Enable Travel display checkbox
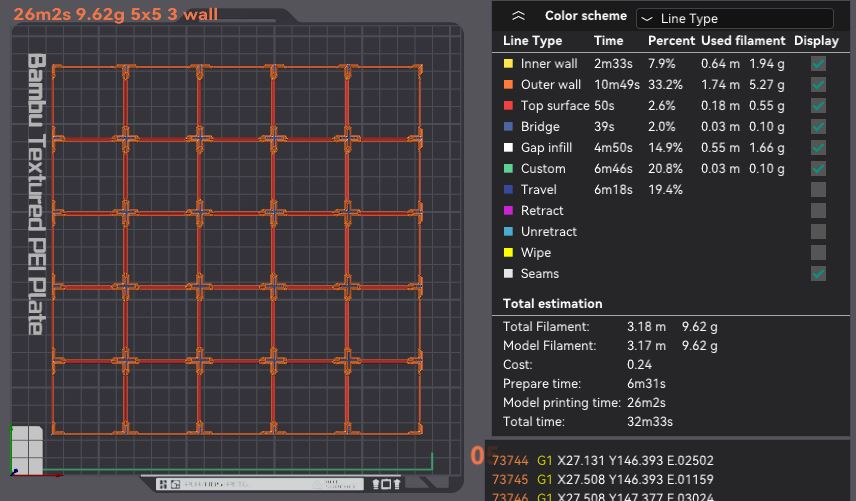The width and height of the screenshot is (856, 501). click(818, 190)
